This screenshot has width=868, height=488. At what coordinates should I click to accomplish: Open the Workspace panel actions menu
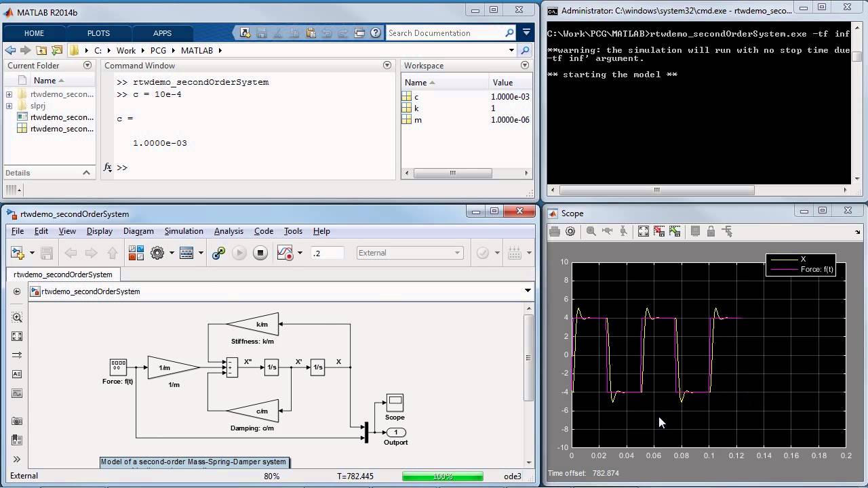[x=525, y=65]
